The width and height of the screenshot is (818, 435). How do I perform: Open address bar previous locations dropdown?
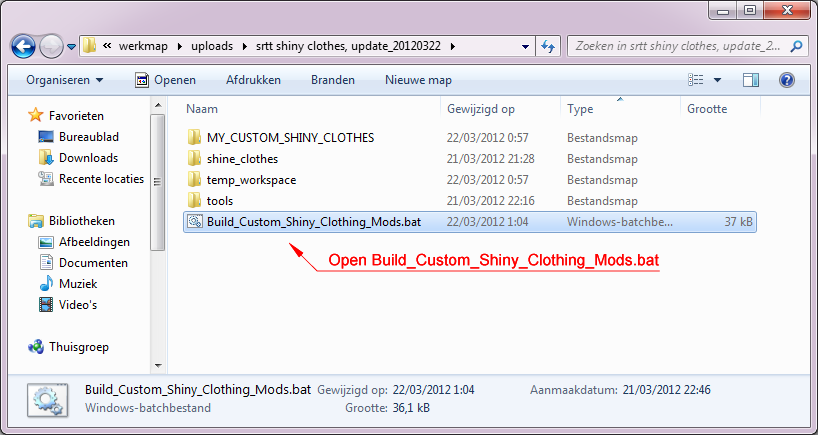[525, 46]
